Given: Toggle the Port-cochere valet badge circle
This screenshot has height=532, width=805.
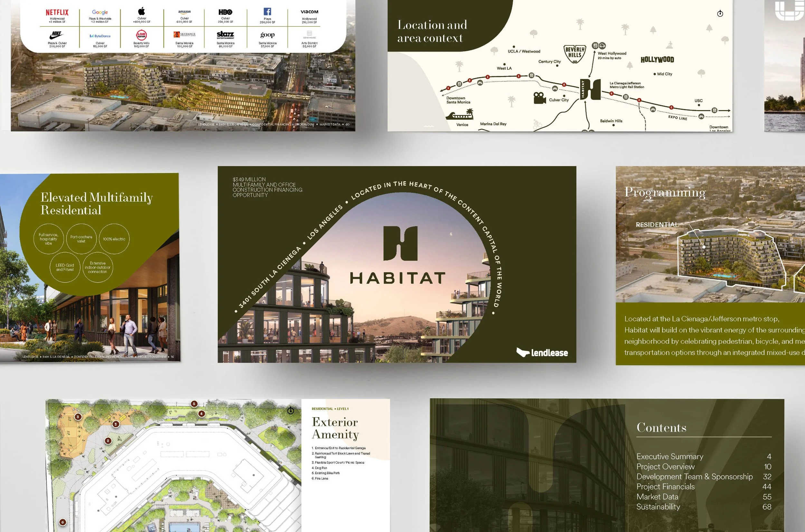Looking at the screenshot, I should point(81,238).
